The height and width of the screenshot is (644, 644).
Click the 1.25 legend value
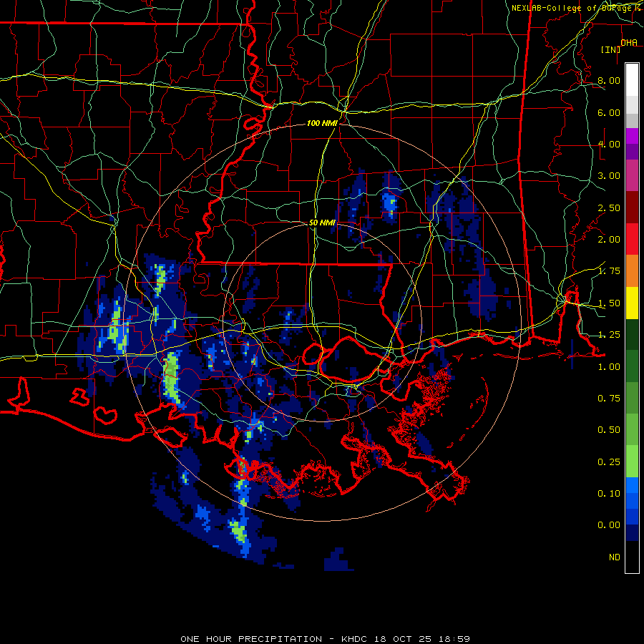(x=609, y=335)
